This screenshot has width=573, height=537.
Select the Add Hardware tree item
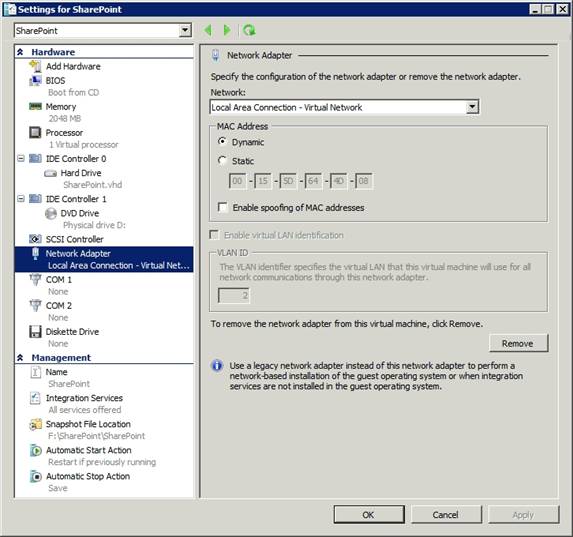73,66
